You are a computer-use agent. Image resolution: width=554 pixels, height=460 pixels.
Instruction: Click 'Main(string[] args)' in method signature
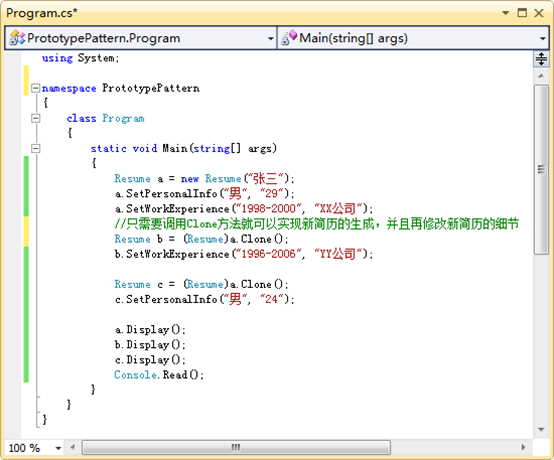(219, 148)
